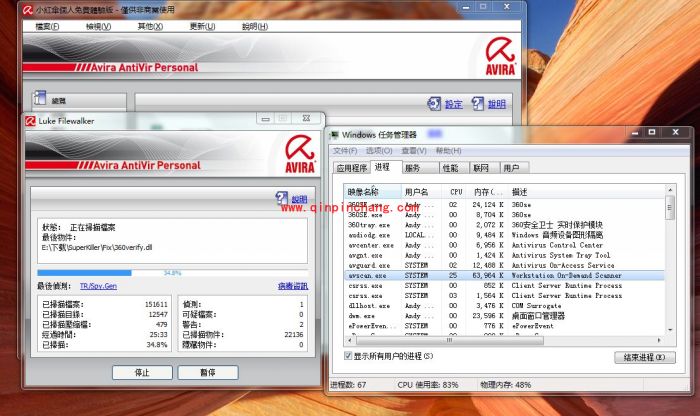Click 物理内存: 48% in status bar
The image size is (700, 416).
point(505,385)
